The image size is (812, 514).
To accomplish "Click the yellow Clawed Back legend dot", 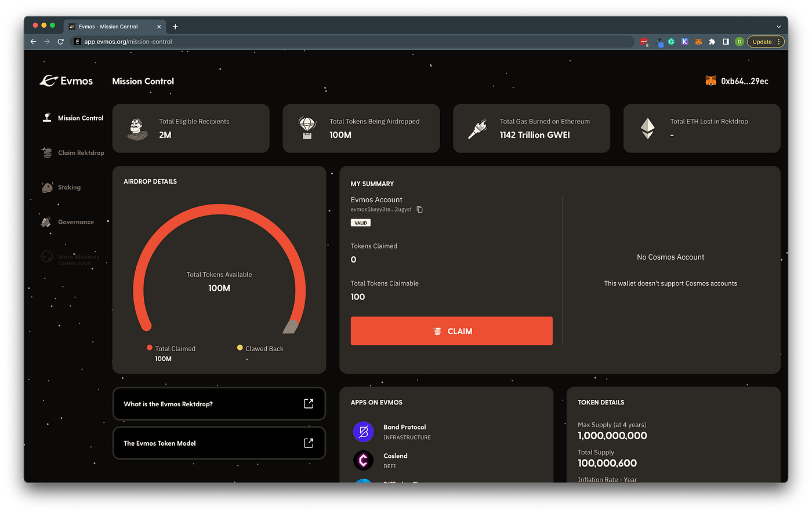I will point(240,348).
